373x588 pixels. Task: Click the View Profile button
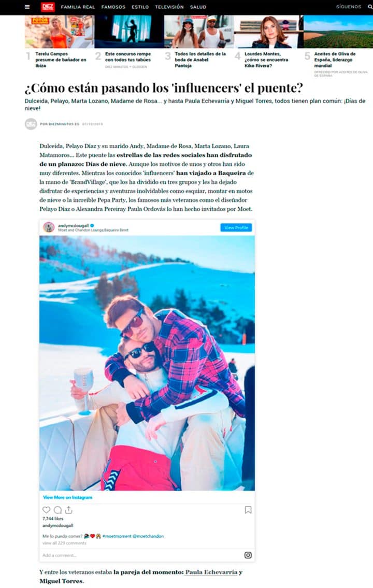coord(236,227)
